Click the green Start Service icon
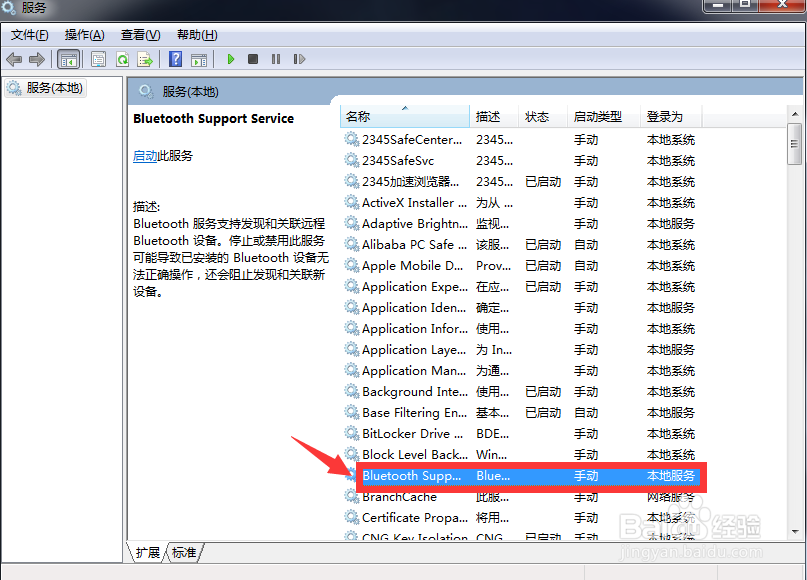This screenshot has width=807, height=580. [x=229, y=59]
